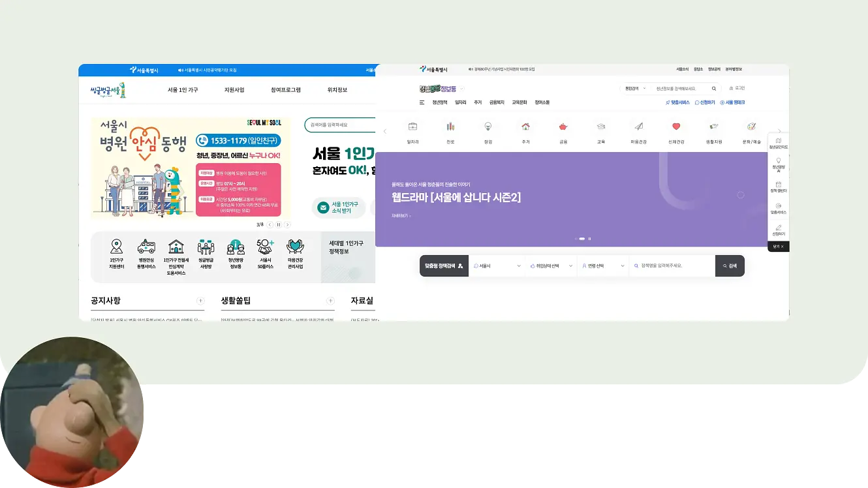Open the 연령 선택 dropdown
Image resolution: width=868 pixels, height=488 pixels.
coord(603,266)
